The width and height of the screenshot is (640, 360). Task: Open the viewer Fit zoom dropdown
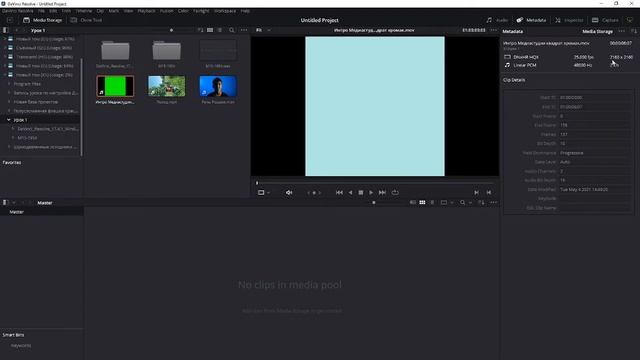click(262, 30)
